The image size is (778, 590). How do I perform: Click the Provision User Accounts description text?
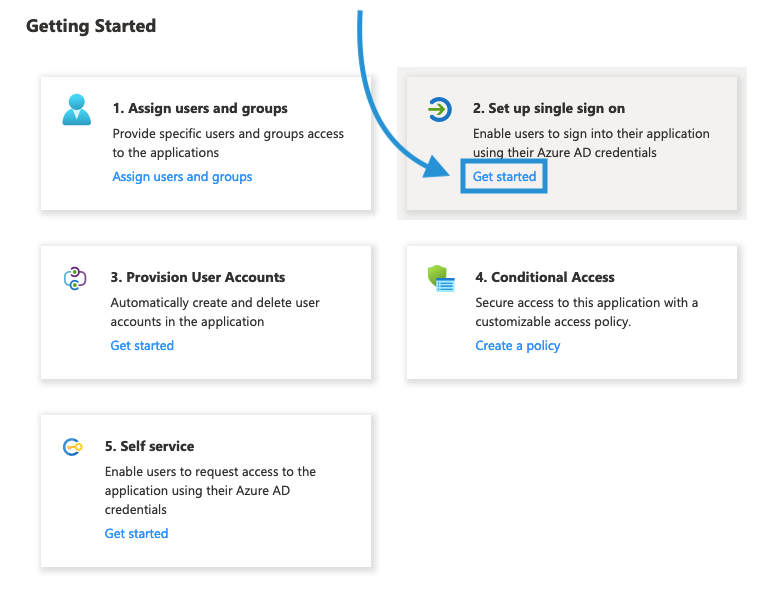pyautogui.click(x=215, y=312)
